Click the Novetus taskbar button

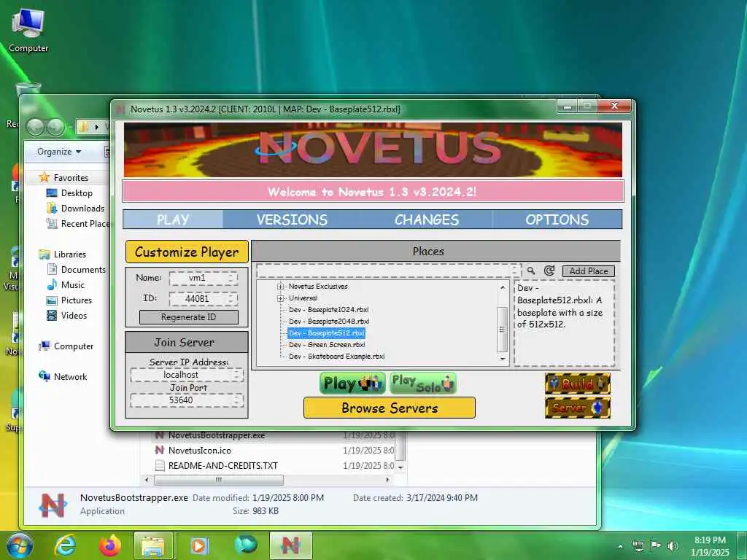tap(291, 545)
